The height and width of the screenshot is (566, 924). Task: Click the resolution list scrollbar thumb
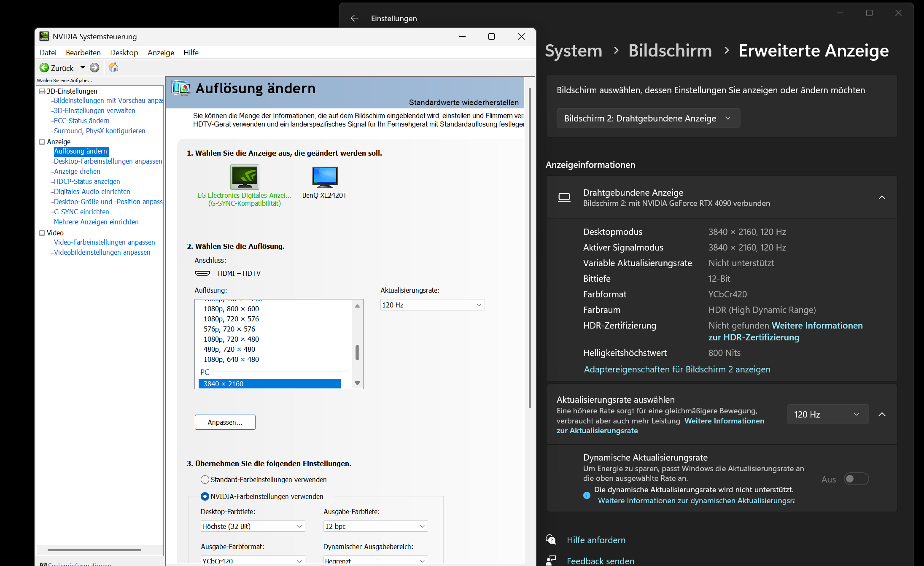(x=357, y=353)
